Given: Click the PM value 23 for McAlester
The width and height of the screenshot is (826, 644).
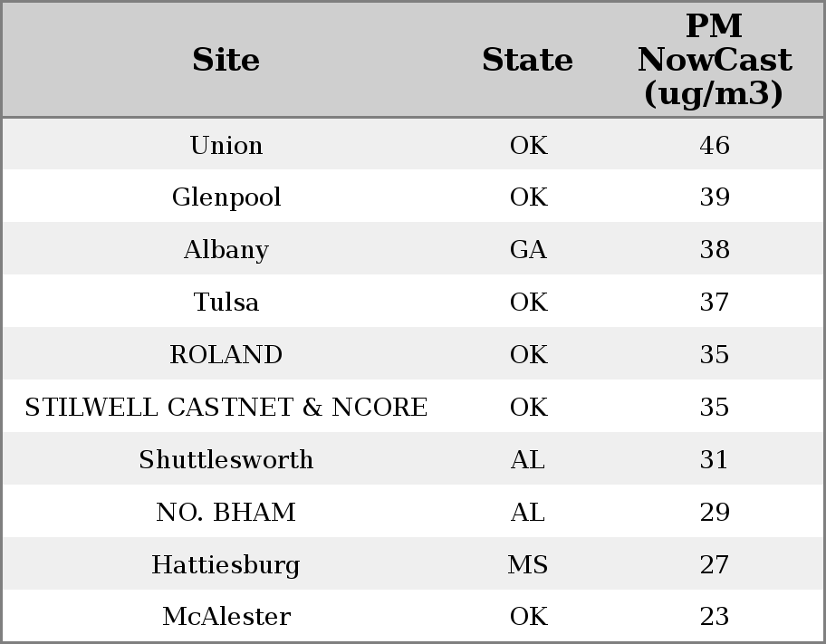Looking at the screenshot, I should (715, 617).
